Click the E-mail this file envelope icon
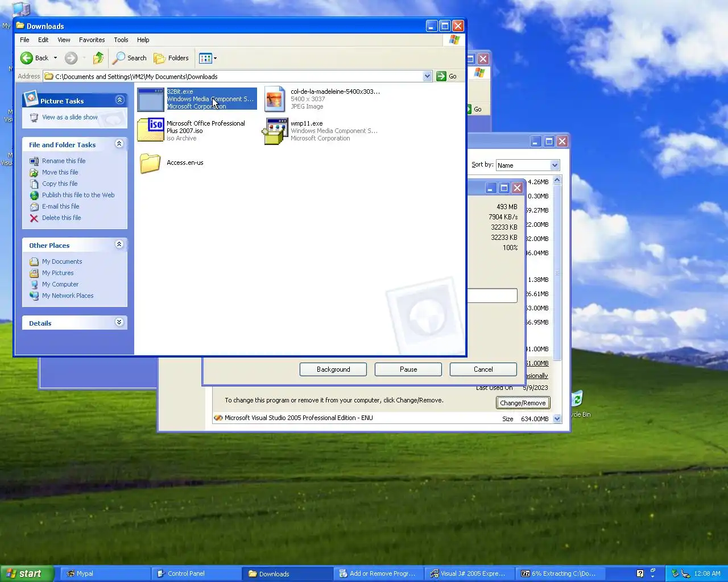 [x=34, y=206]
